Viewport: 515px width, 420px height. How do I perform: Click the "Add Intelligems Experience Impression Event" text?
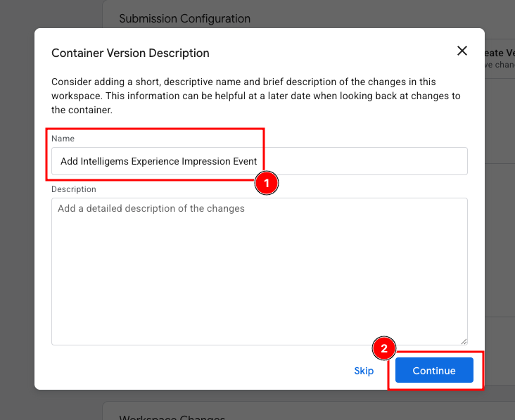click(158, 161)
